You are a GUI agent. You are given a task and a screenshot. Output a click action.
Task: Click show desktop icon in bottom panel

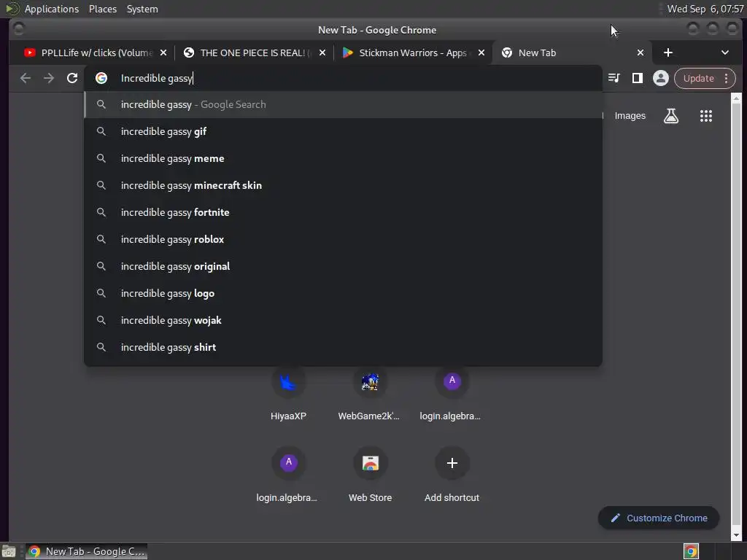pyautogui.click(x=9, y=551)
